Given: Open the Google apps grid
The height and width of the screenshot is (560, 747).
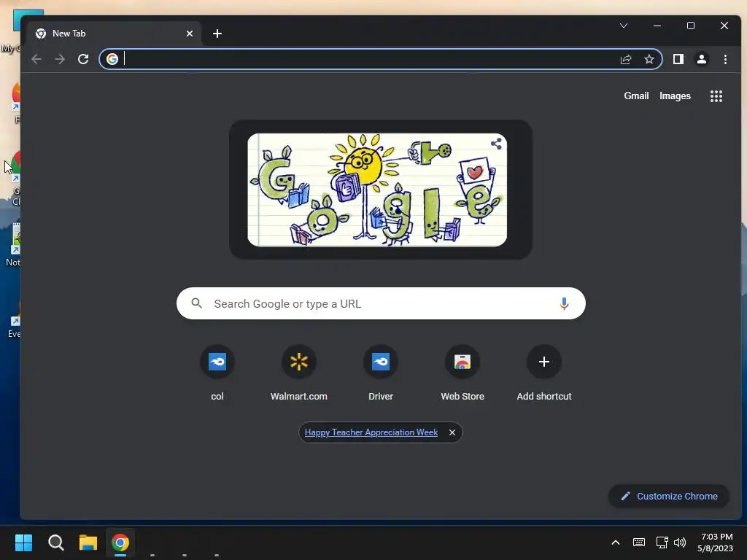Looking at the screenshot, I should point(716,96).
